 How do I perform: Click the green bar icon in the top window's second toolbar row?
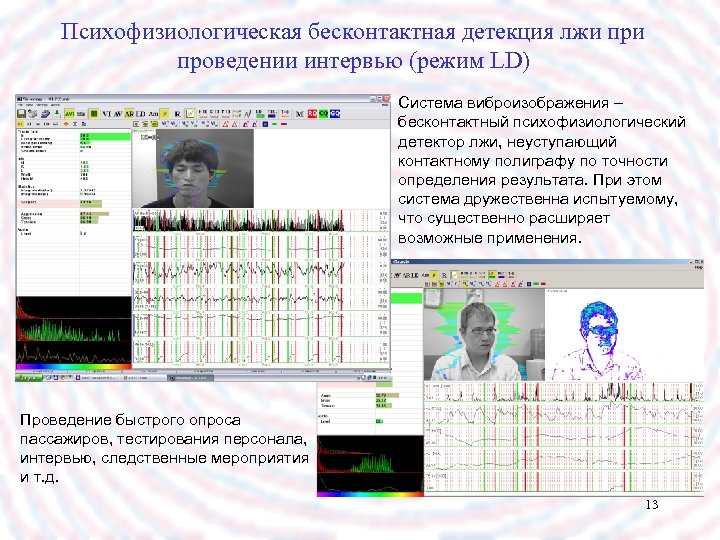(275, 124)
